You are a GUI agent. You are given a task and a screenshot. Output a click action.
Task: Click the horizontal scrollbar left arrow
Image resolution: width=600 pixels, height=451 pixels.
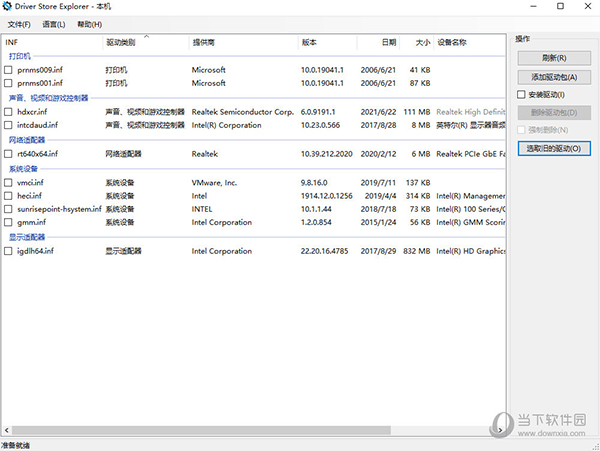pos(6,430)
